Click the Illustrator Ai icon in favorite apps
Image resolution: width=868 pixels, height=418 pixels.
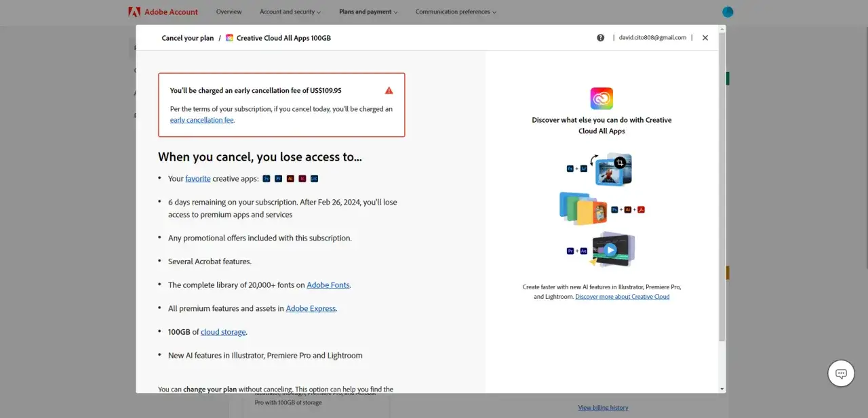[x=290, y=179]
